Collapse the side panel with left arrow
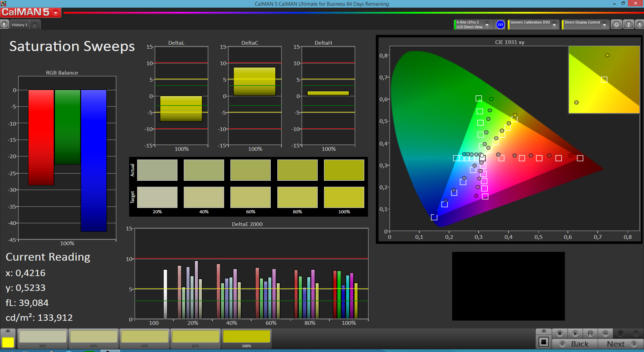 coord(639,25)
